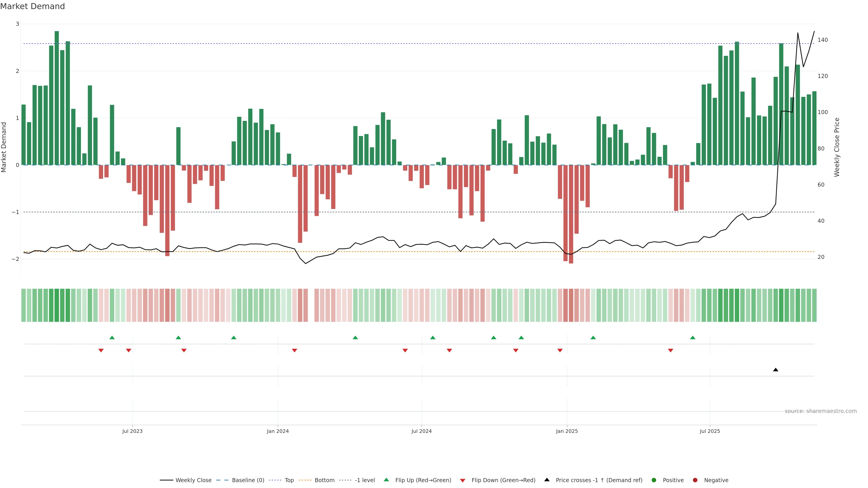Click the Flip Down red triangle legend icon

pyautogui.click(x=463, y=480)
